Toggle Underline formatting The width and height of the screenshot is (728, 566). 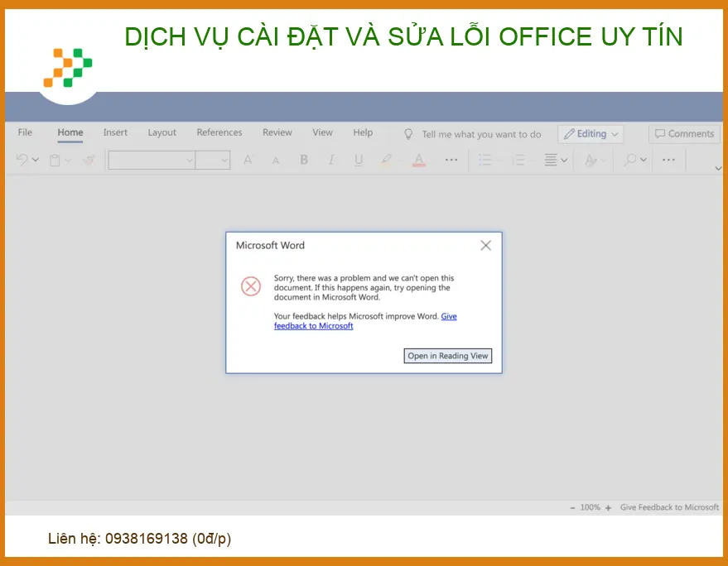coord(359,160)
